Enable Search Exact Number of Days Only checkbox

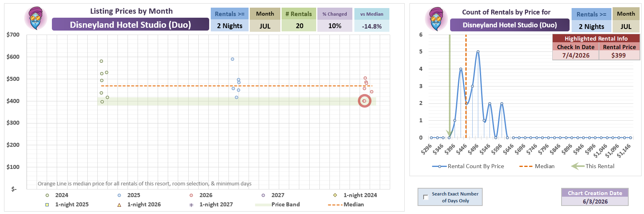click(426, 197)
